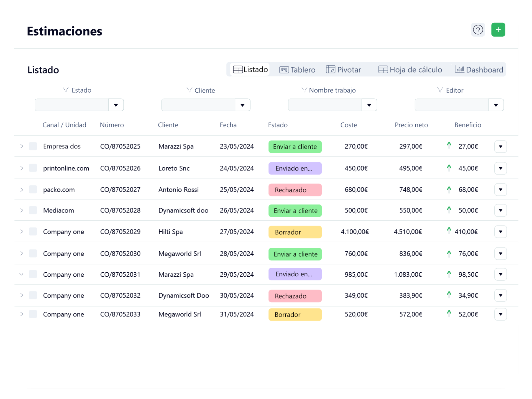Open the help question mark icon
Image resolution: width=532 pixels, height=399 pixels.
(x=478, y=30)
